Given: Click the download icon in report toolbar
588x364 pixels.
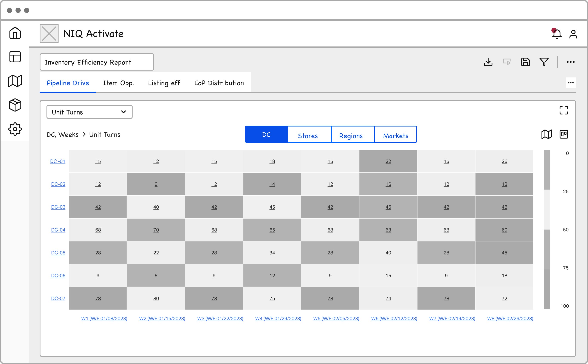Looking at the screenshot, I should (x=488, y=62).
